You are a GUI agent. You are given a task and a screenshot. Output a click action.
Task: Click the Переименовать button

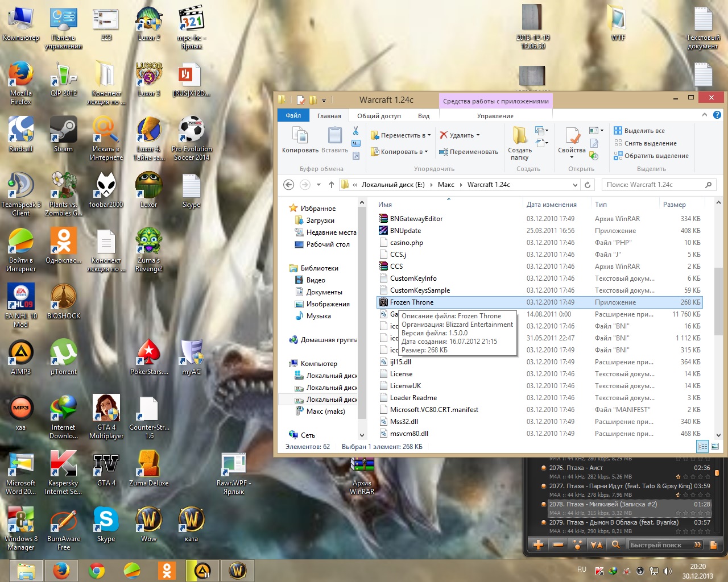click(x=469, y=152)
